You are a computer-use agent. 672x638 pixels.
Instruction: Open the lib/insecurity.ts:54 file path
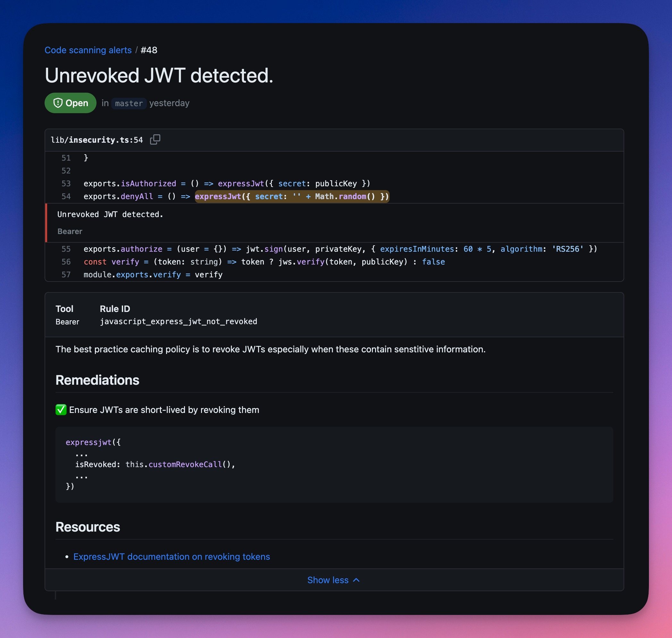coord(97,140)
